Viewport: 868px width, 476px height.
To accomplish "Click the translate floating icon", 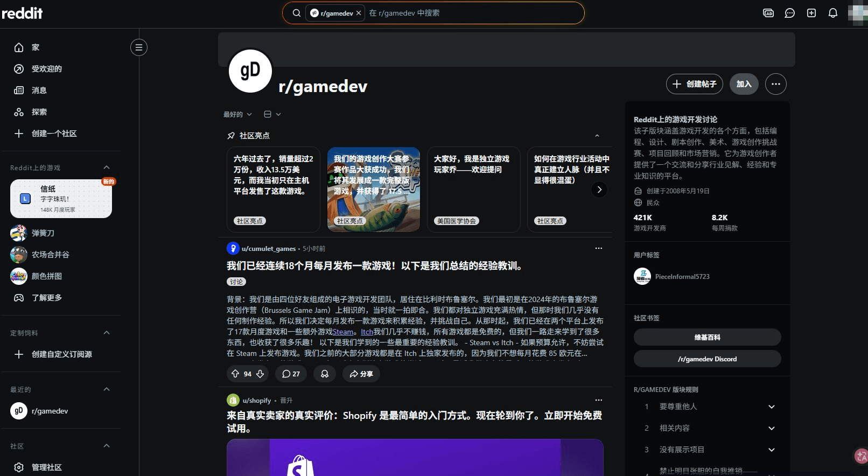I will pos(860,456).
